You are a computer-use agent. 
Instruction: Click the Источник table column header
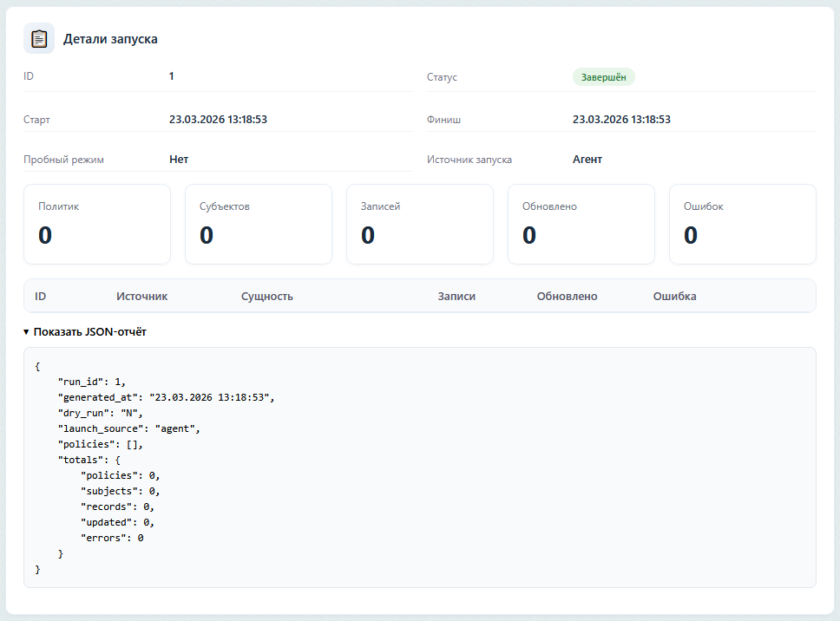click(142, 297)
